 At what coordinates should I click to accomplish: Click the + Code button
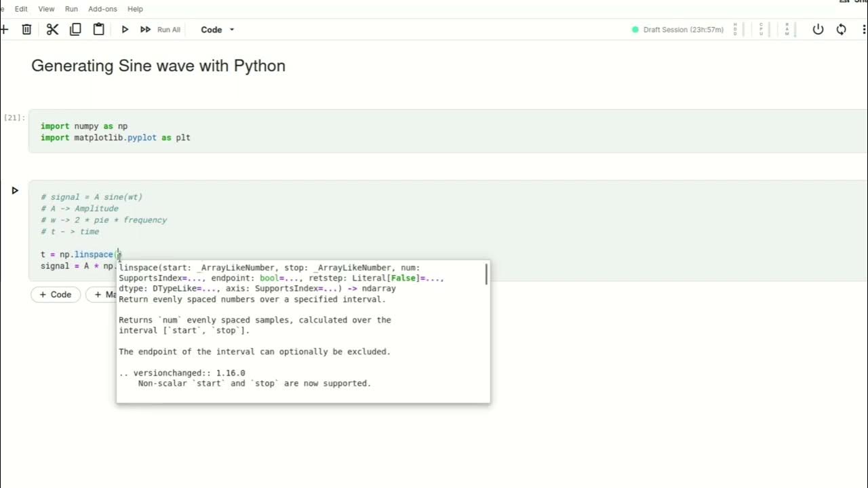[x=56, y=295]
